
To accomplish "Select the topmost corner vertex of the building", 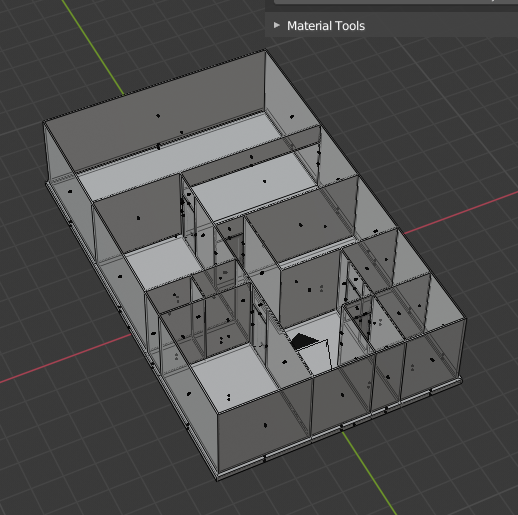I will pos(265,50).
